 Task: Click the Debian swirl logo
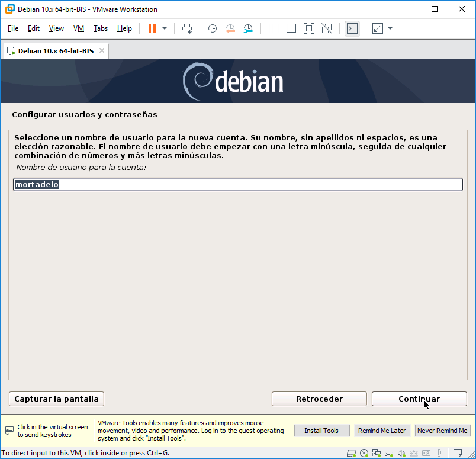197,81
